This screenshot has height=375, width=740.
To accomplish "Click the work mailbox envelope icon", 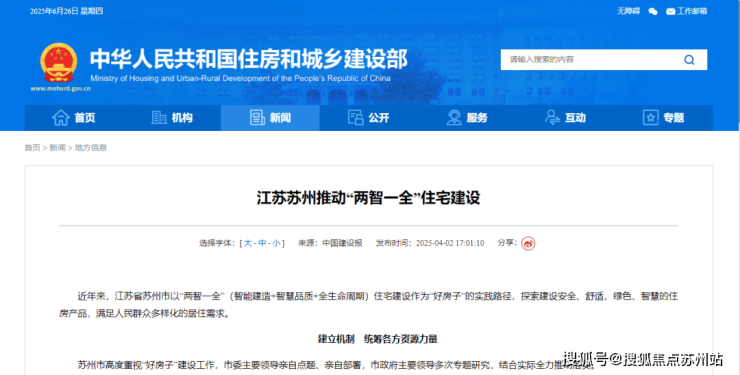I will tap(670, 11).
